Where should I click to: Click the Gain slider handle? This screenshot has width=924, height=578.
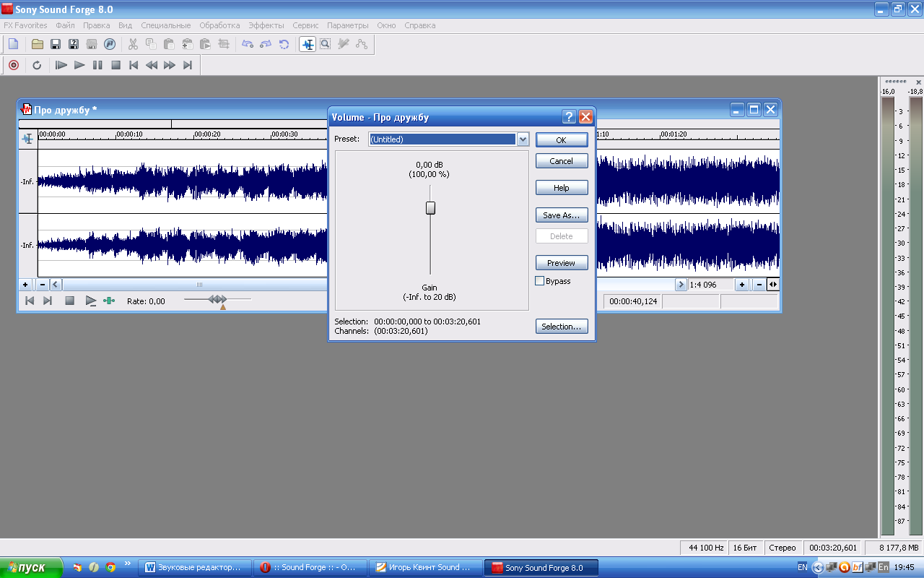tap(430, 208)
